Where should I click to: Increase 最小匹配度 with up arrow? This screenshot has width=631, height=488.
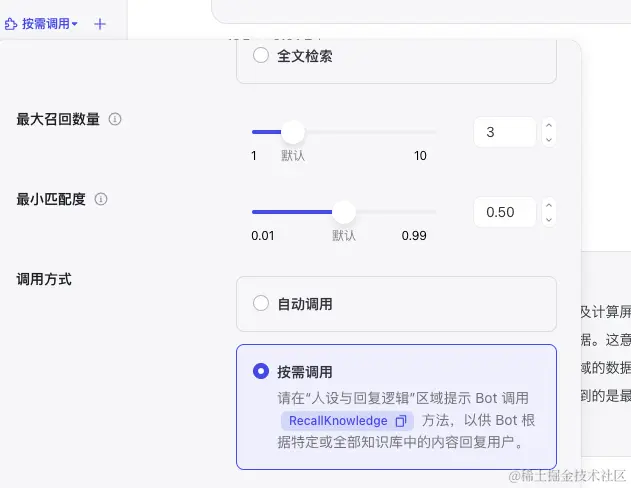click(x=548, y=205)
